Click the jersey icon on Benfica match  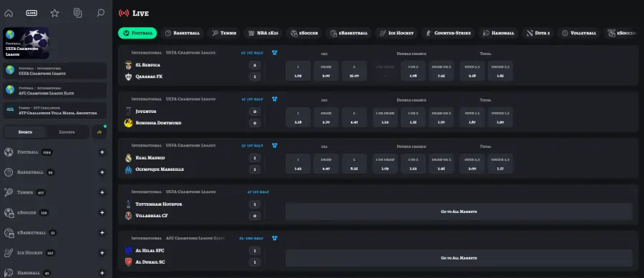tap(274, 52)
